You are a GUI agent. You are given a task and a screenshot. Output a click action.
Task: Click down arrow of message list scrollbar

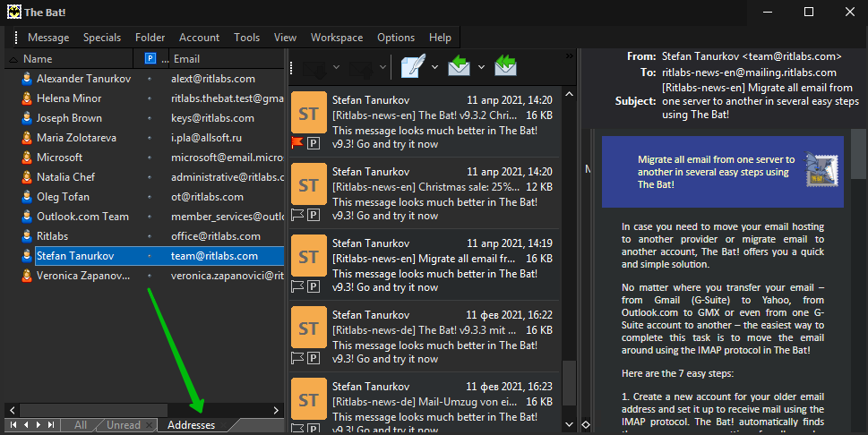(569, 424)
